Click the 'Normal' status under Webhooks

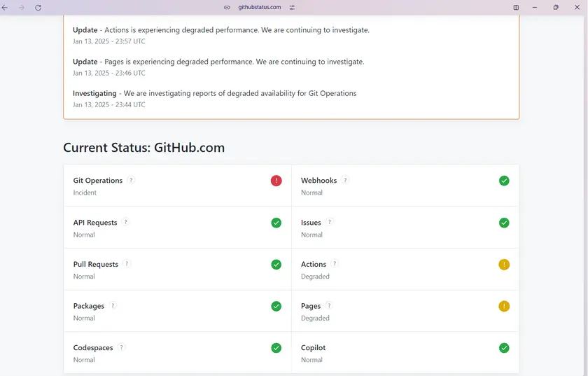(311, 193)
